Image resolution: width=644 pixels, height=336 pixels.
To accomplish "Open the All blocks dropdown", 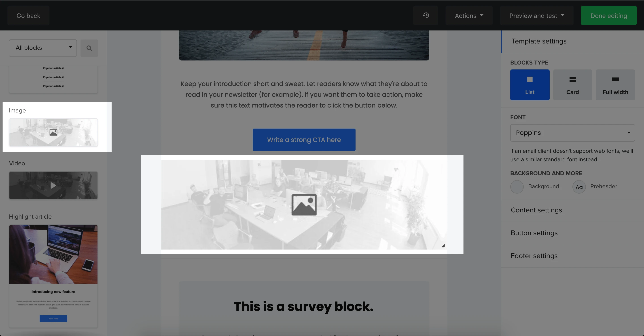I will pyautogui.click(x=43, y=48).
